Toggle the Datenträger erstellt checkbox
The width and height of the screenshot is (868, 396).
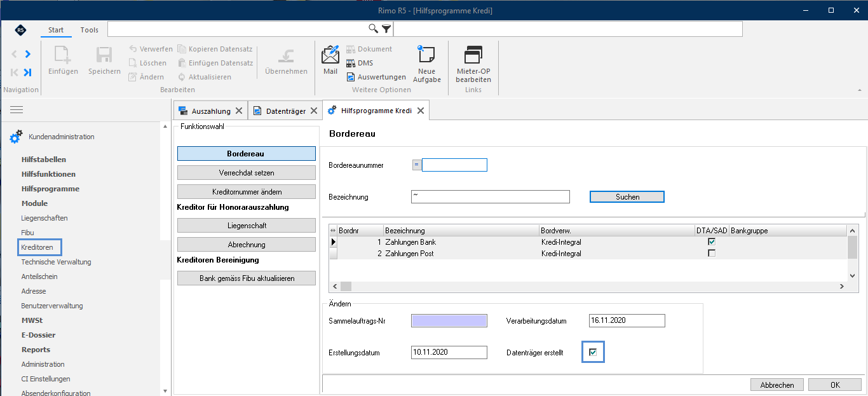[593, 352]
